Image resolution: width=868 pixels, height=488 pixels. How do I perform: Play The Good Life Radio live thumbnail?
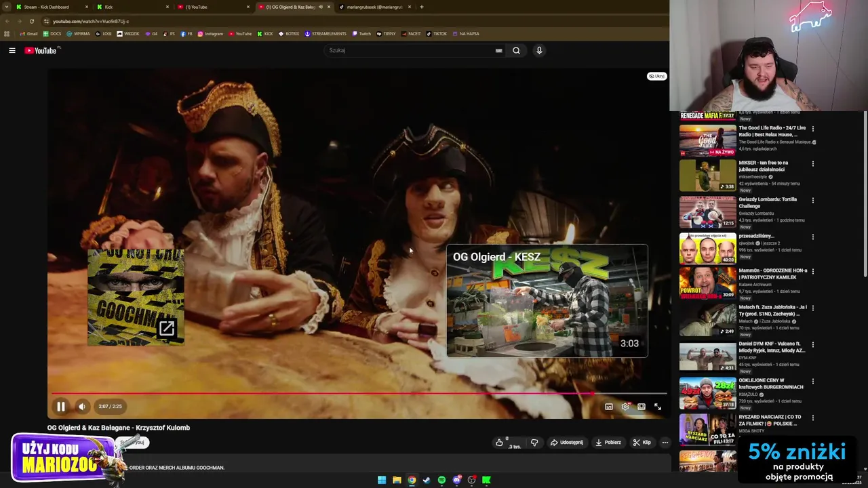(707, 140)
